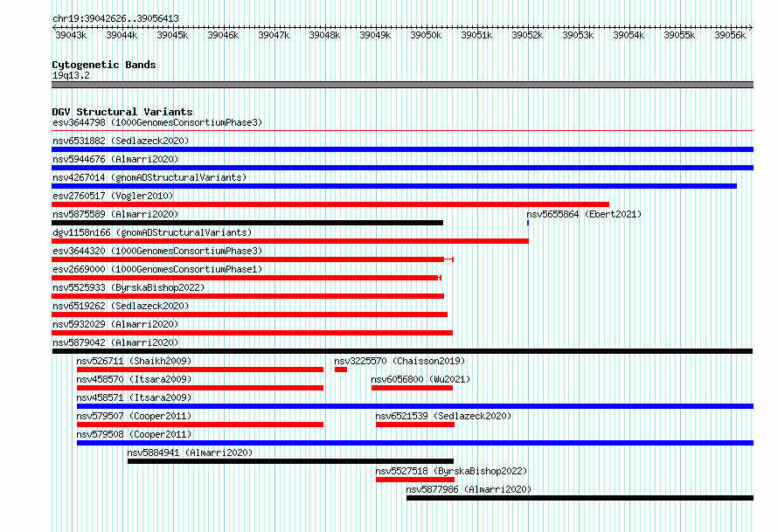Click the red bar for dgv1158n166
778x532 pixels.
tap(290, 241)
